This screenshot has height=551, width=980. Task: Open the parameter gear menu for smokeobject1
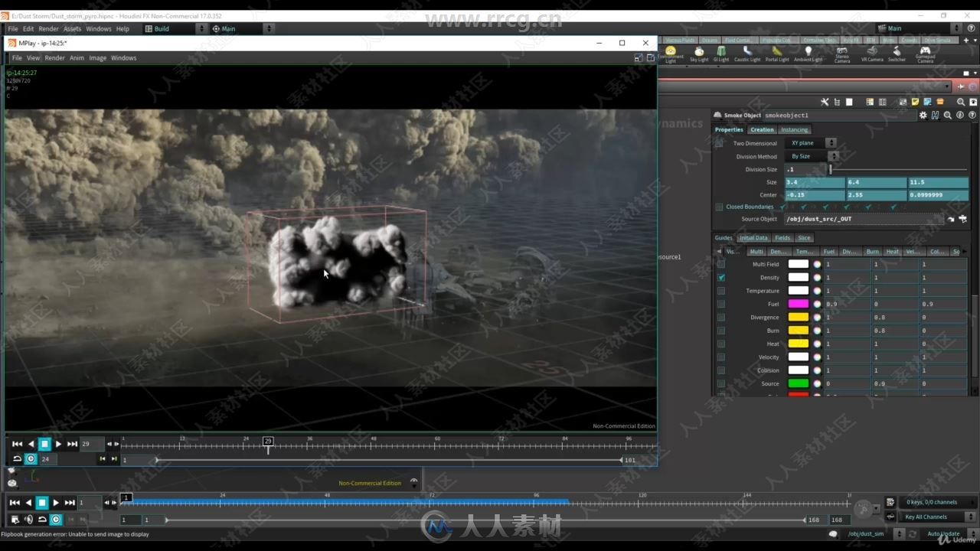(923, 116)
